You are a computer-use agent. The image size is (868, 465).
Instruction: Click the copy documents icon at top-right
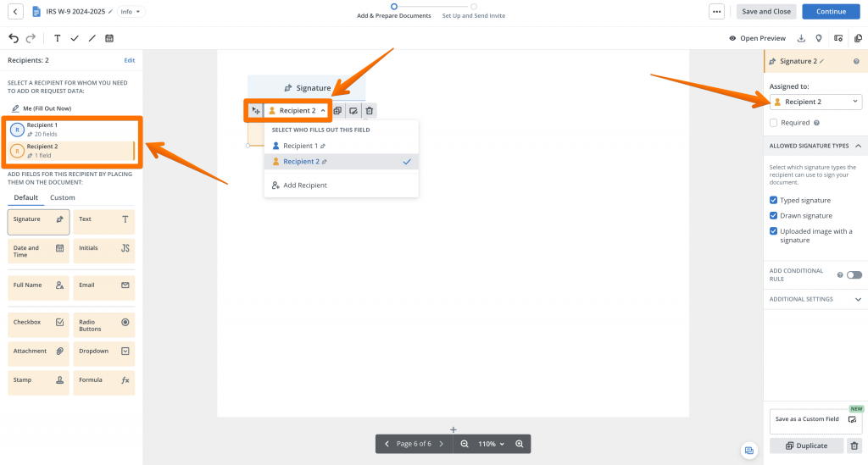(x=858, y=38)
